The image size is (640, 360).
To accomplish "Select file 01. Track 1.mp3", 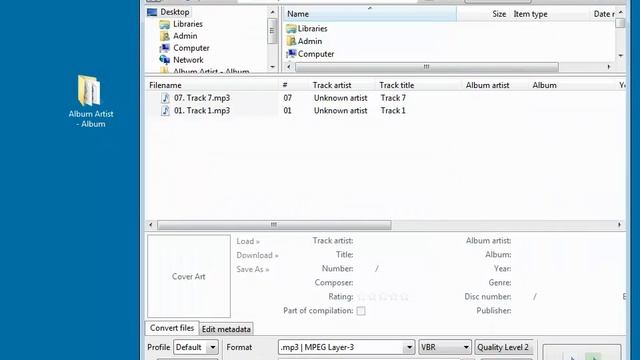I will (202, 111).
